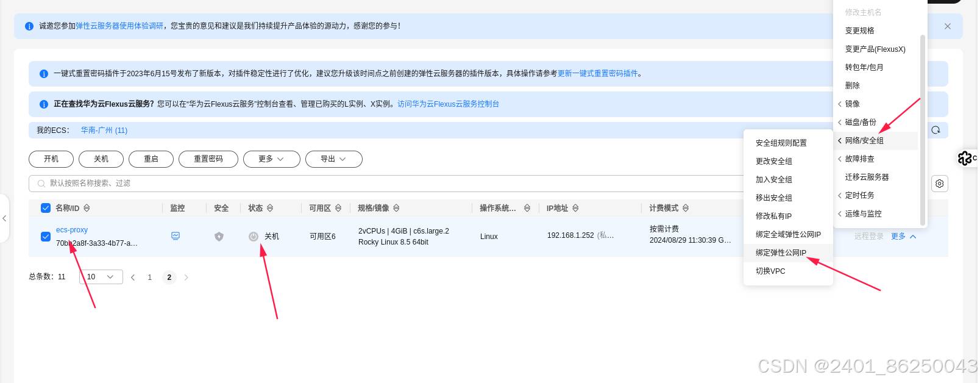Click the context menu vertical scrollbar
This screenshot has height=383, width=980.
pos(923,130)
